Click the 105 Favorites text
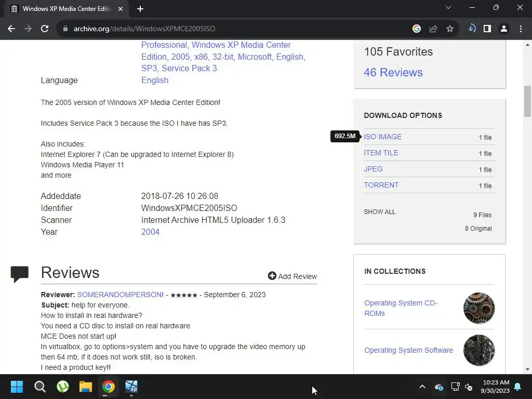The height and width of the screenshot is (399, 532). pyautogui.click(x=398, y=51)
